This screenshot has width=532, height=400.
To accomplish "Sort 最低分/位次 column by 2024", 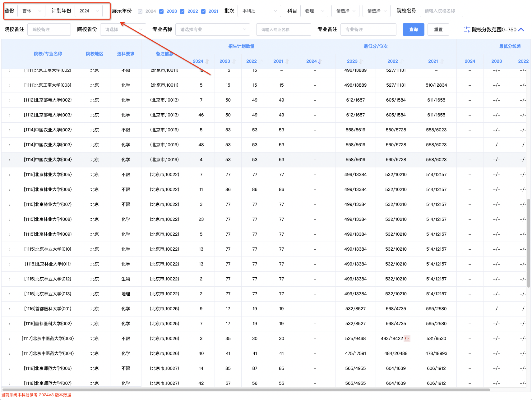I will coord(320,61).
